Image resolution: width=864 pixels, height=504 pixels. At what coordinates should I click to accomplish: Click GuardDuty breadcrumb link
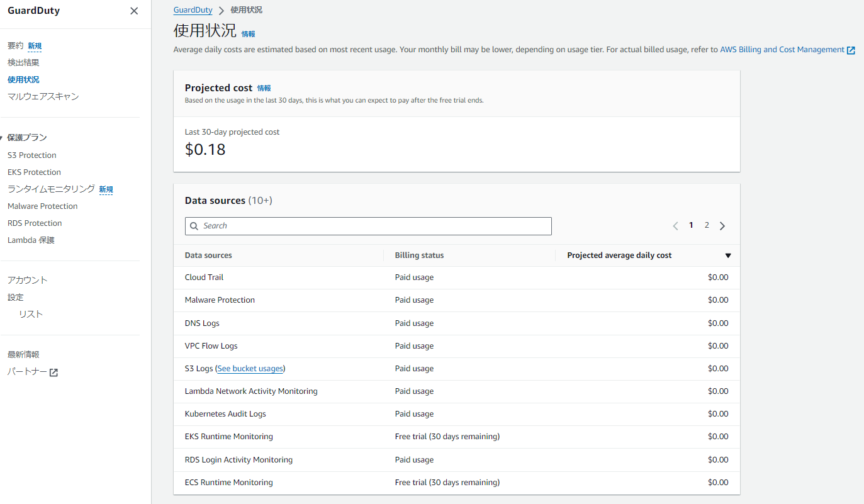193,10
